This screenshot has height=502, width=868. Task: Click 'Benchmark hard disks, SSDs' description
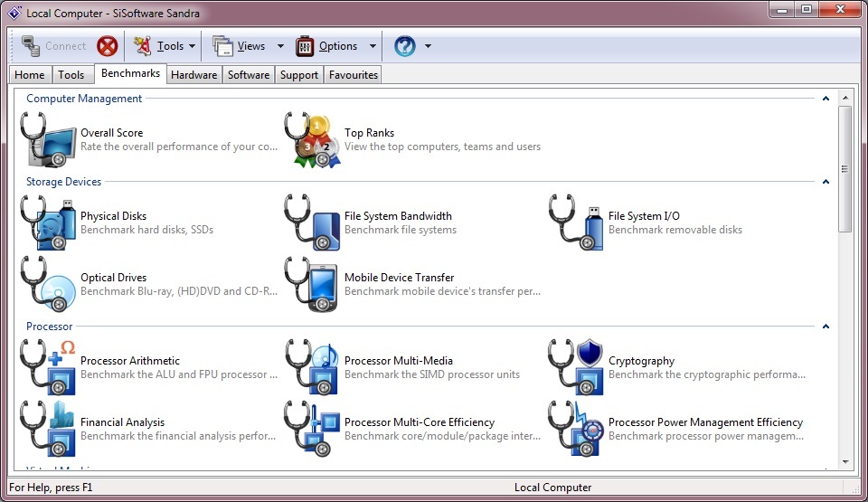coord(146,230)
